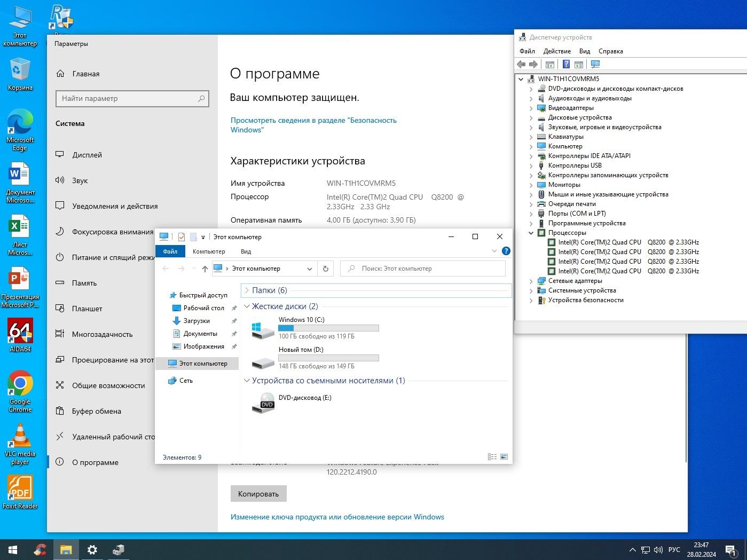Click Device Manager scan hardware monitor icon
The width and height of the screenshot is (747, 560).
coord(595,65)
